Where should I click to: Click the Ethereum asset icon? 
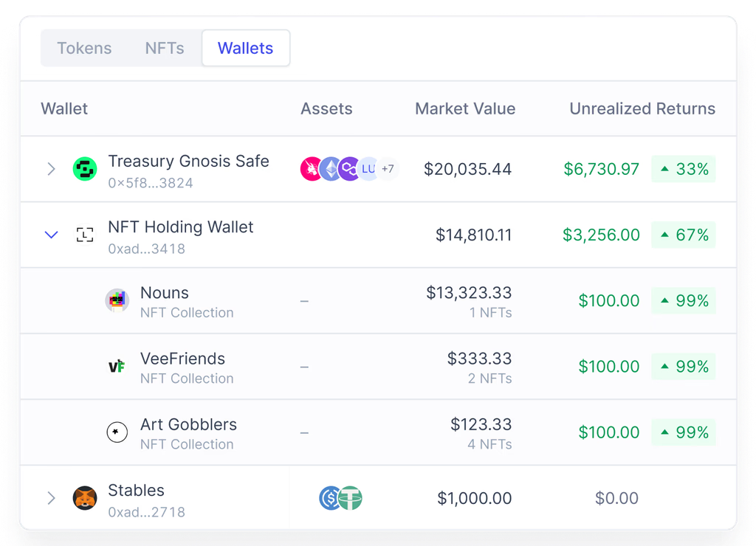click(x=330, y=168)
